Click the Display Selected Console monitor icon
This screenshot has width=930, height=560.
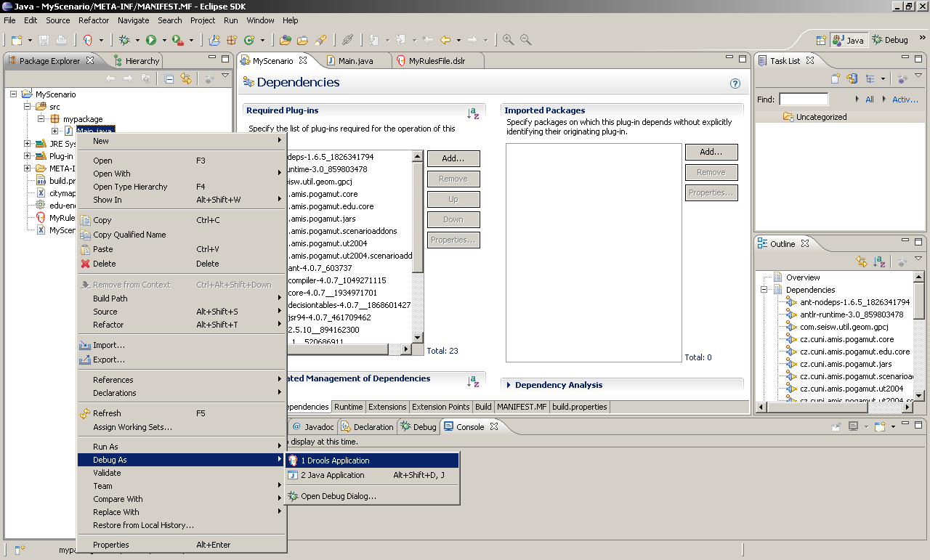[853, 427]
